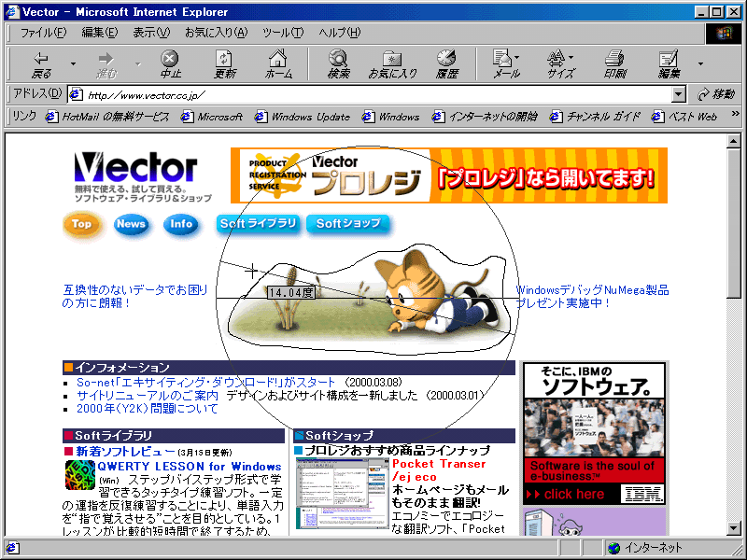The width and height of the screenshot is (747, 560).
Task: Open Favorites (お気に入り) toolbar button
Action: pyautogui.click(x=392, y=64)
